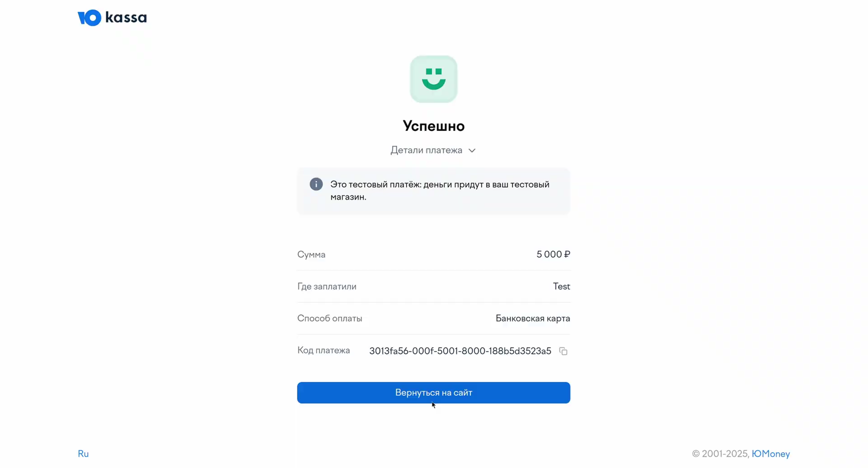Click the Способ оплаты row label
The height and width of the screenshot is (468, 868).
coord(330,319)
